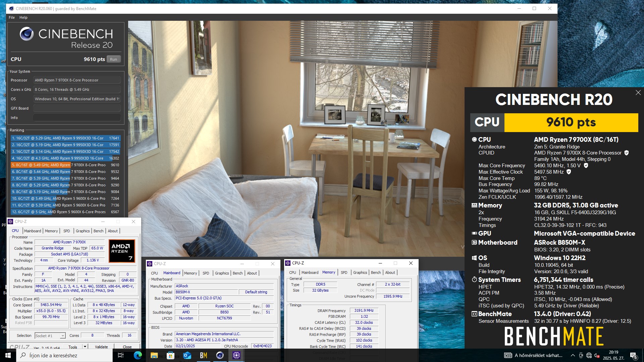Select ranking row 1 with score 17641
This screenshot has height=362, width=644.
click(65, 138)
